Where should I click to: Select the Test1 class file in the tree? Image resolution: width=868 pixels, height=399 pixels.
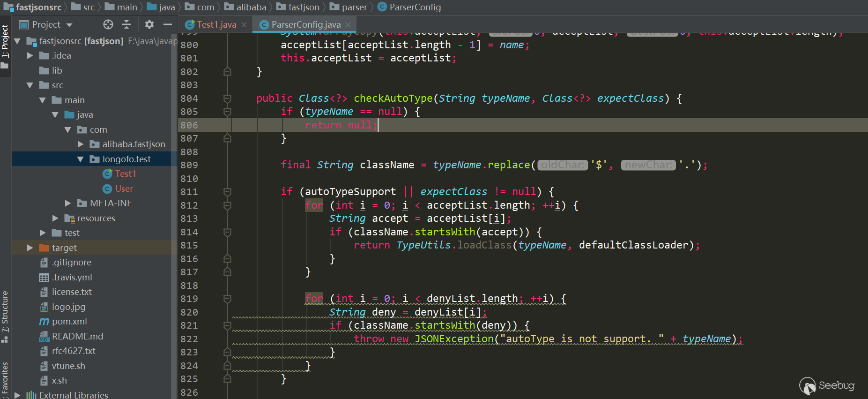120,174
